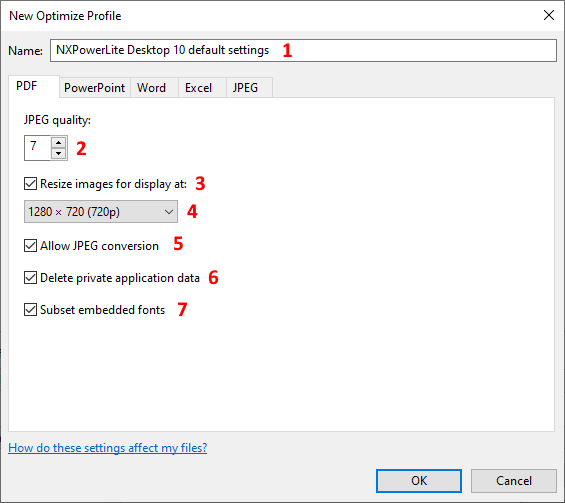This screenshot has width=565, height=503.
Task: Close the New Optimize Profile dialog
Action: click(x=549, y=15)
